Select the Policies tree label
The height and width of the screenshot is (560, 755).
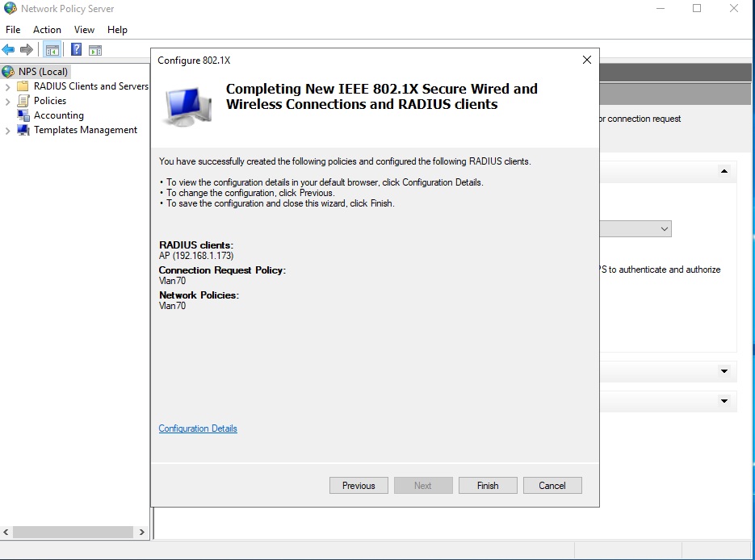point(50,101)
